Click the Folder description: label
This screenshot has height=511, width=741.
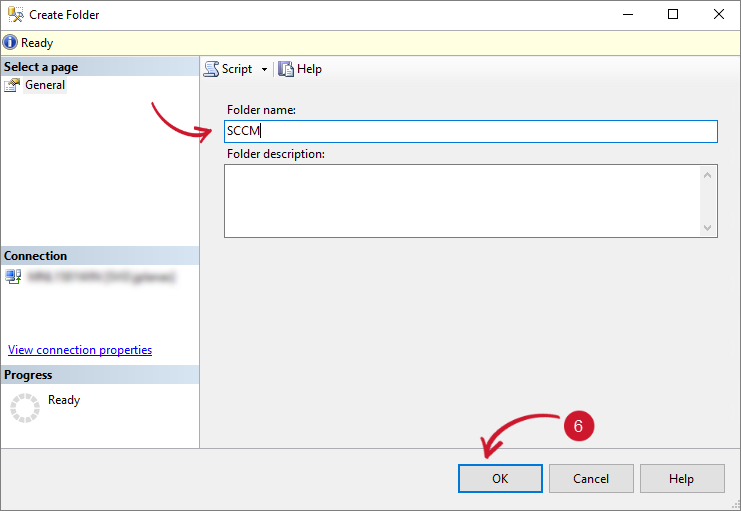click(x=276, y=154)
